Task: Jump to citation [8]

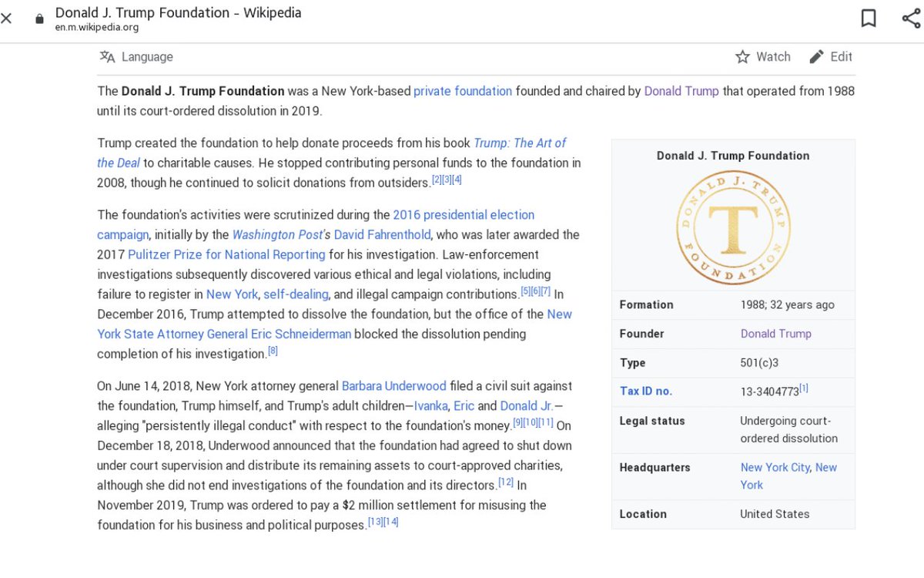Action: (273, 351)
